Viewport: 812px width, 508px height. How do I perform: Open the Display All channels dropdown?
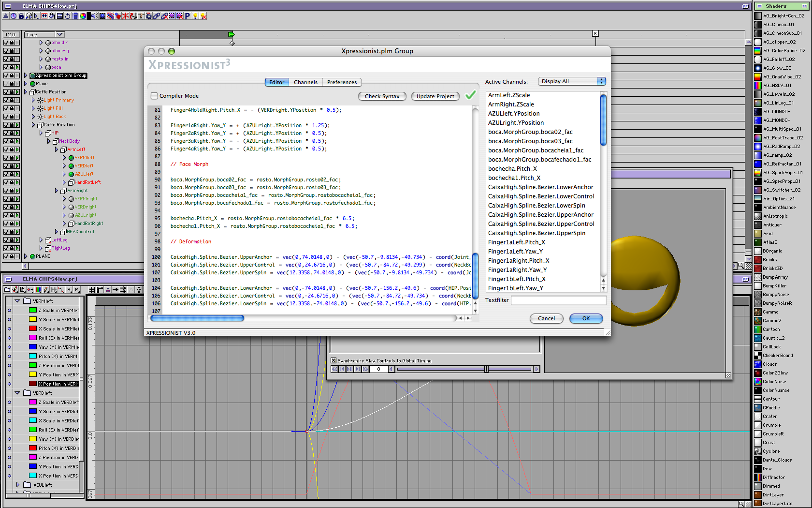[572, 81]
